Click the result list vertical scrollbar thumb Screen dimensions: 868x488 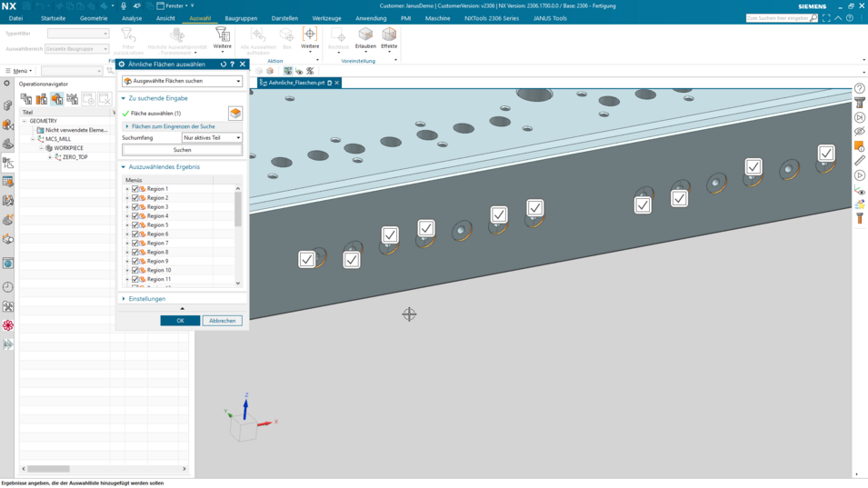click(x=238, y=209)
